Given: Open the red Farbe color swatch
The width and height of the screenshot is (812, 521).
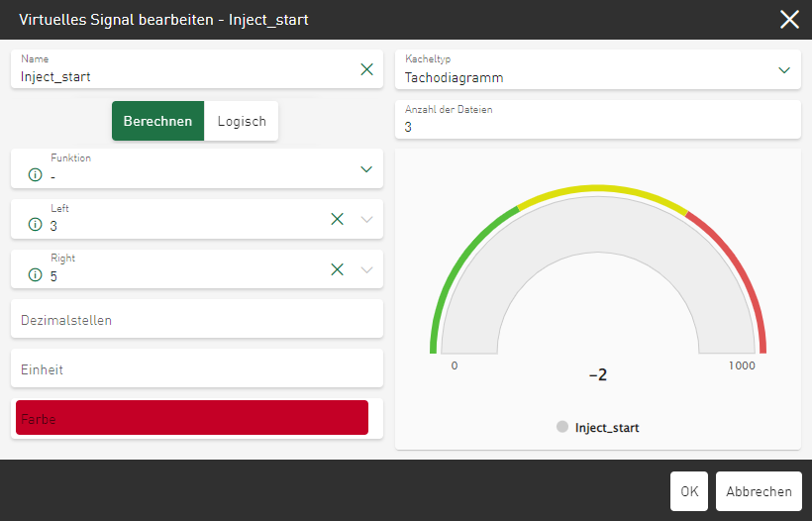Looking at the screenshot, I should tap(192, 418).
